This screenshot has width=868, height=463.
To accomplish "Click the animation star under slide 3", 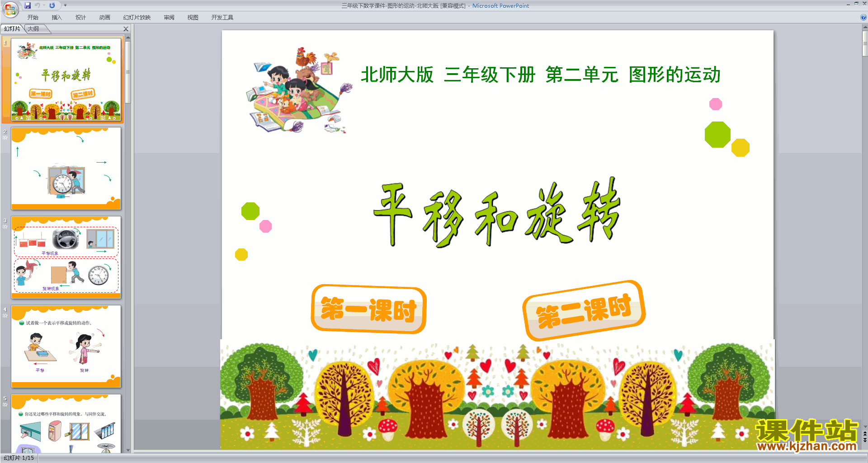I will point(5,226).
